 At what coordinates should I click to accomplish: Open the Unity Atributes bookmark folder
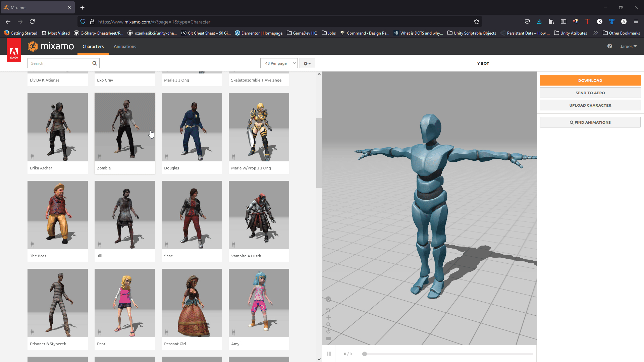click(x=571, y=33)
